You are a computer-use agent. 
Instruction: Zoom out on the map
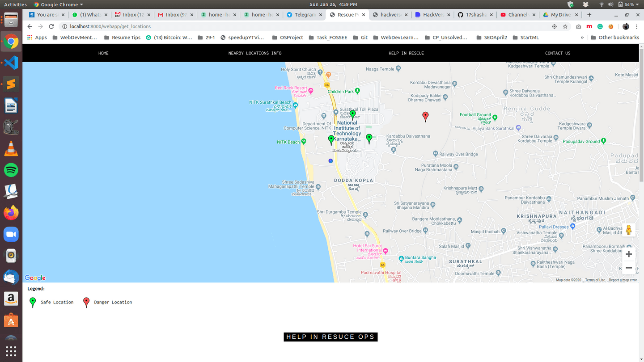(x=629, y=268)
